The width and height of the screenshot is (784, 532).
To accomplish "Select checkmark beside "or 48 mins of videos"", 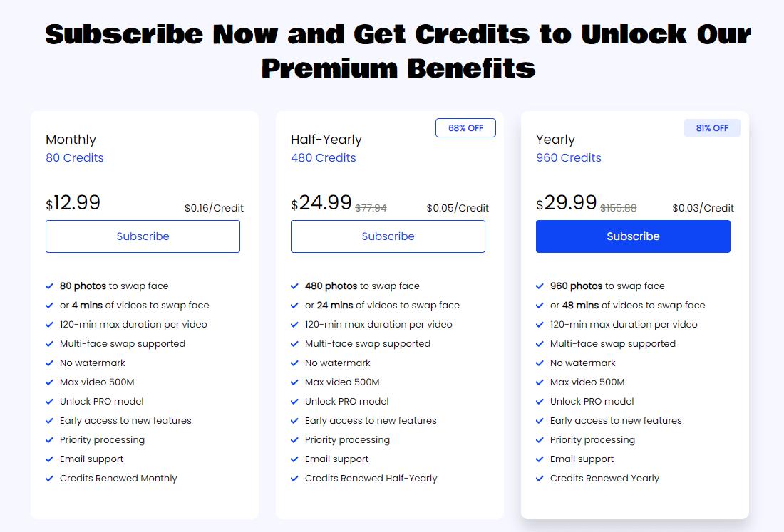I will [x=540, y=306].
